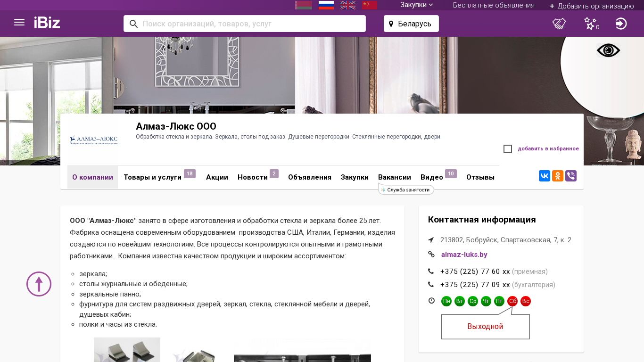This screenshot has width=644, height=362.
Task: Click the 'Контактная информация' heading
Action: [x=482, y=220]
